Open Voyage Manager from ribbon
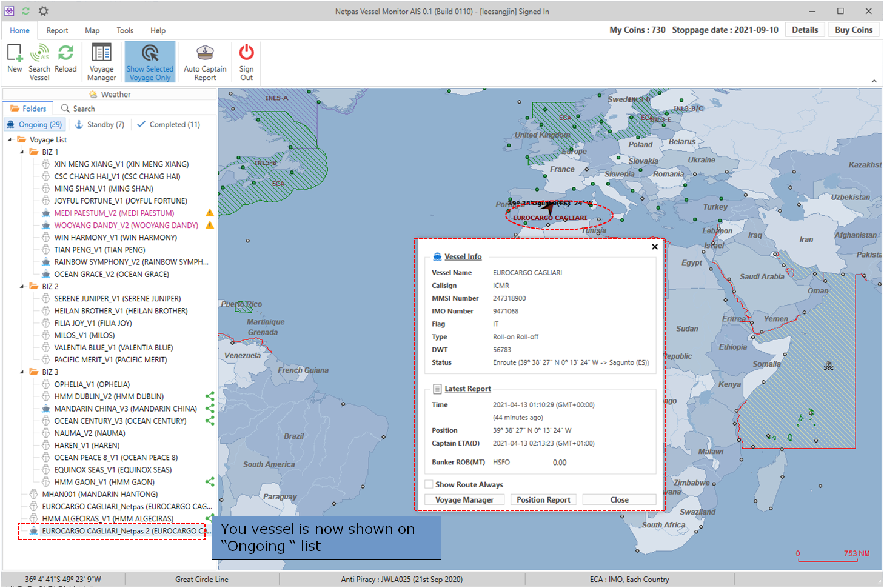The width and height of the screenshot is (884, 588). coord(101,62)
